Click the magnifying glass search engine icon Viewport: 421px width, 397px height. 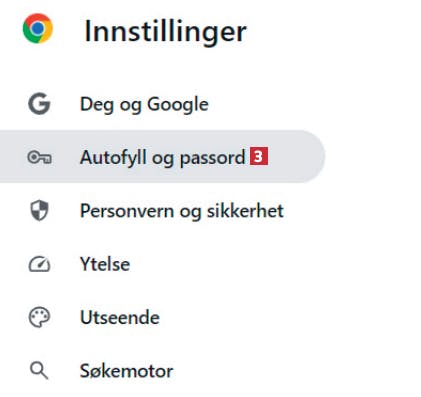tap(39, 371)
